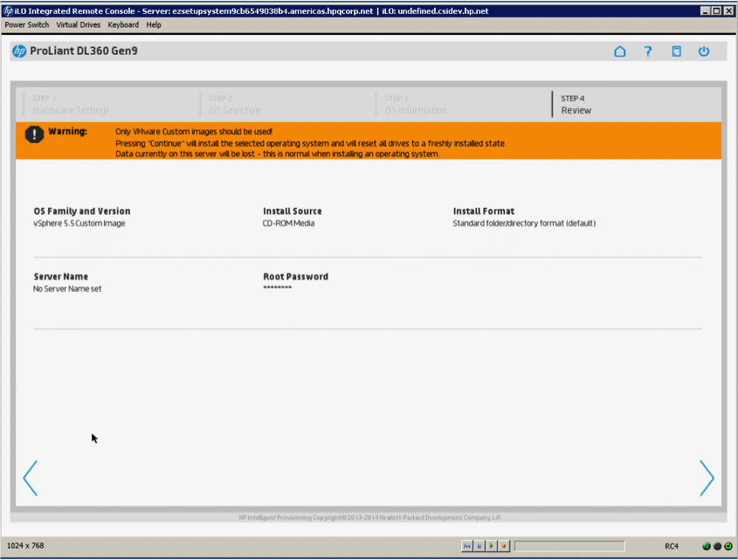The width and height of the screenshot is (738, 560).
Task: Click the warning exclamation icon
Action: [34, 135]
